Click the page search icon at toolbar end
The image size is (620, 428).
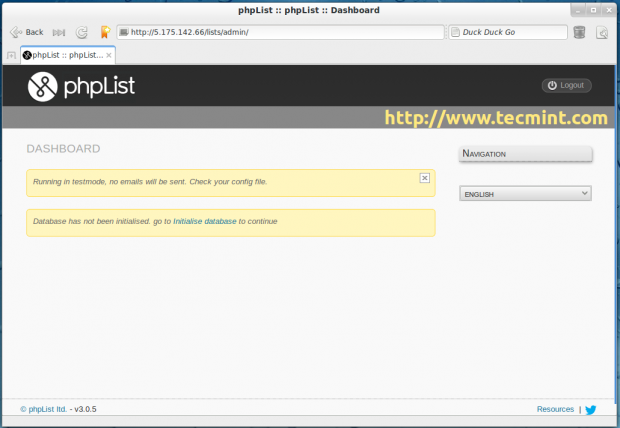(x=602, y=32)
